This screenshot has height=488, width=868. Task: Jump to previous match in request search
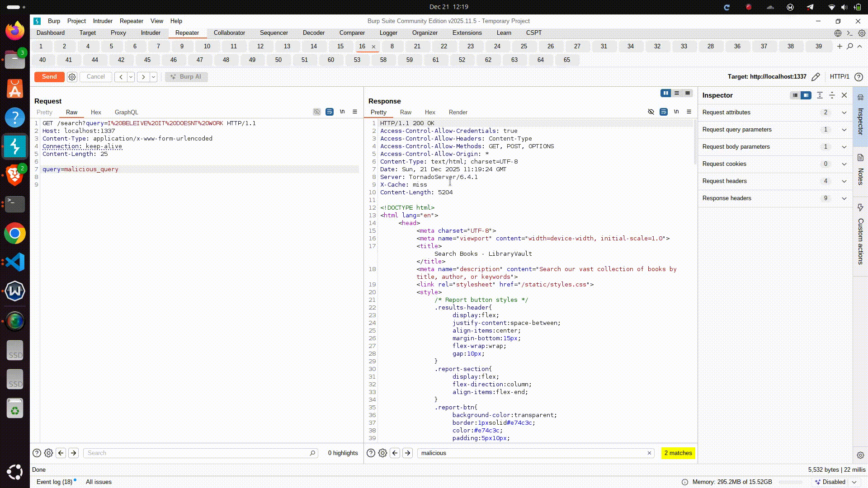click(x=61, y=453)
